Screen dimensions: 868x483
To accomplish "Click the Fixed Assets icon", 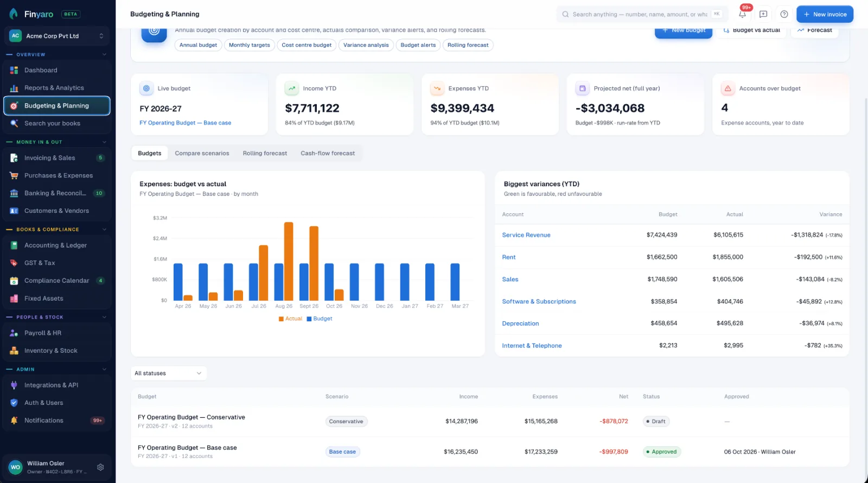I will 14,298.
